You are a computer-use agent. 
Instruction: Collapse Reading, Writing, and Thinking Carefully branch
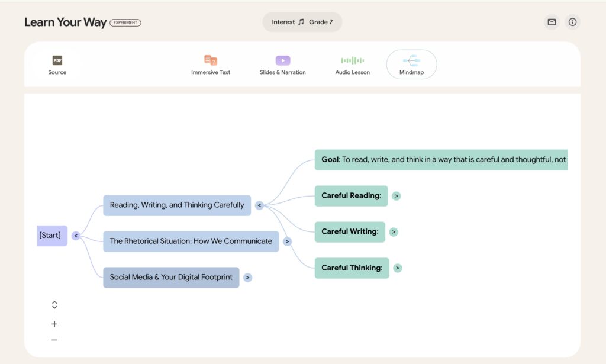(x=259, y=205)
